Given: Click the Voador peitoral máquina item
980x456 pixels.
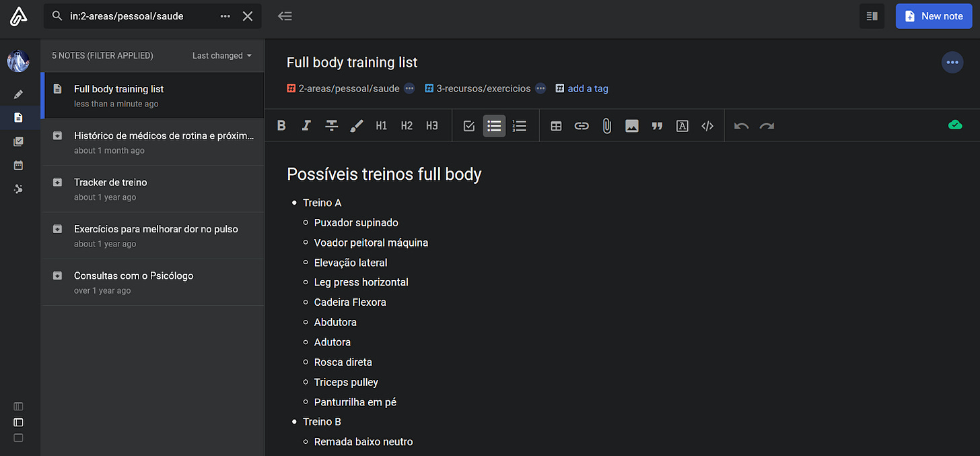Looking at the screenshot, I should click(371, 242).
